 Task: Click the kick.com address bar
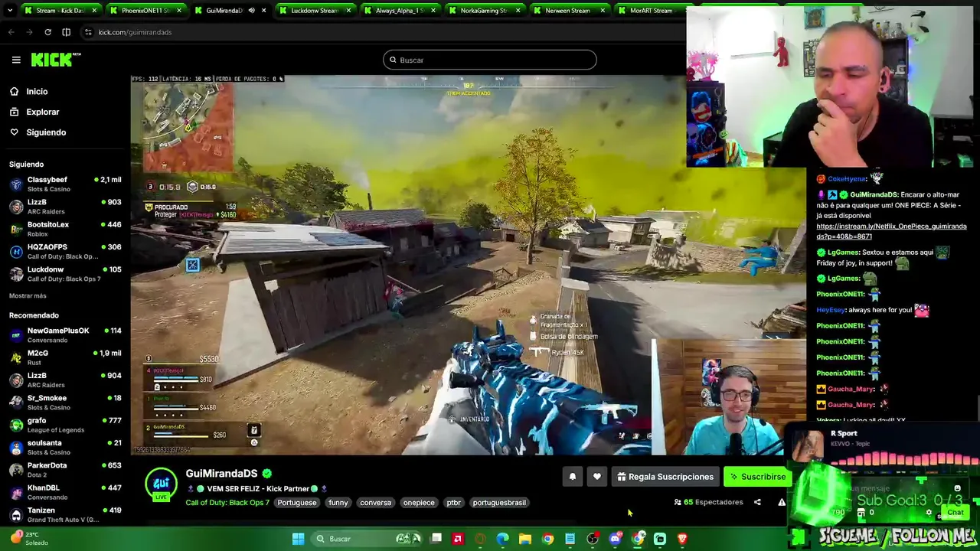383,32
